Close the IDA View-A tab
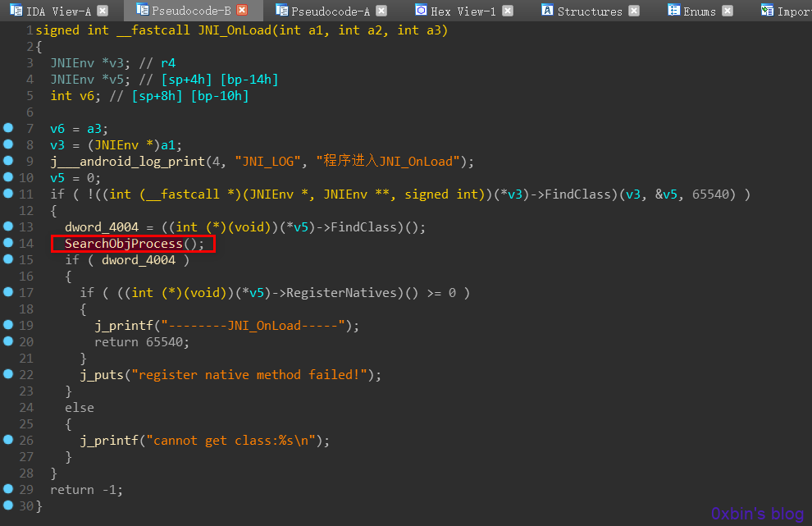The image size is (812, 526). 103,11
